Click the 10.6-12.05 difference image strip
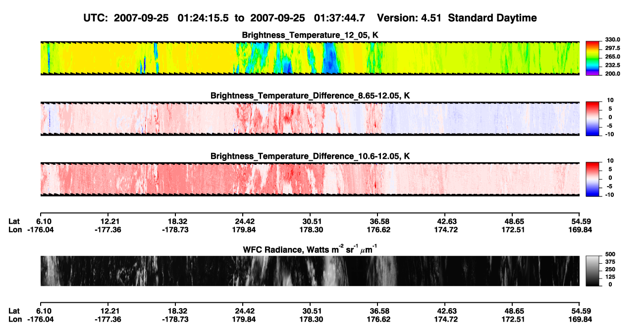Screen dimensions: 644x330 [310, 180]
